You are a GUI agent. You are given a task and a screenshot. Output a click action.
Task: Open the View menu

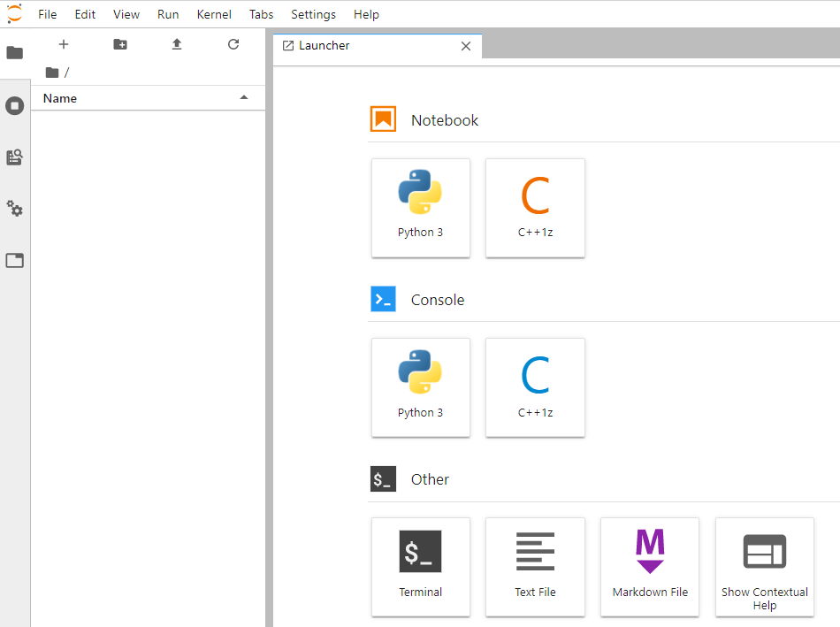[126, 14]
